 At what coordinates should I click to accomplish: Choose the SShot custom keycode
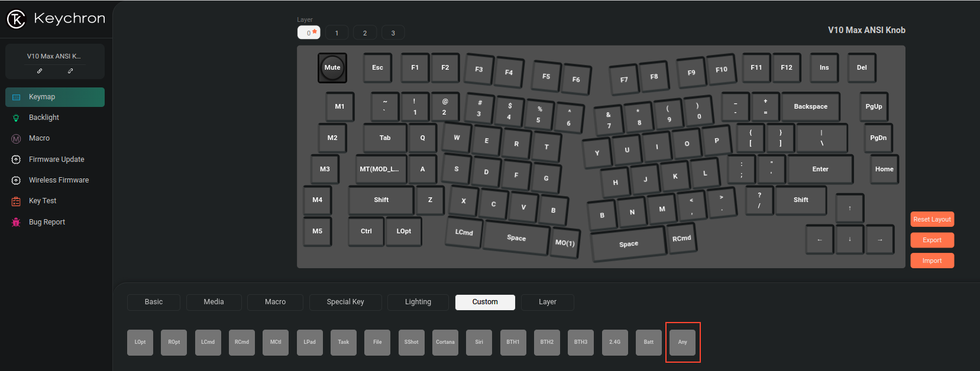point(412,342)
